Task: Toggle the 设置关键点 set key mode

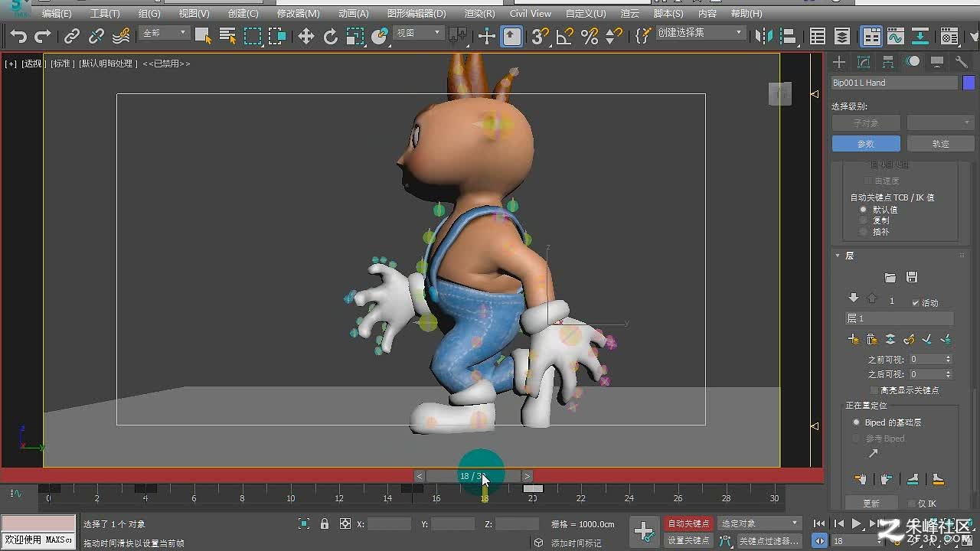Action: pyautogui.click(x=688, y=540)
